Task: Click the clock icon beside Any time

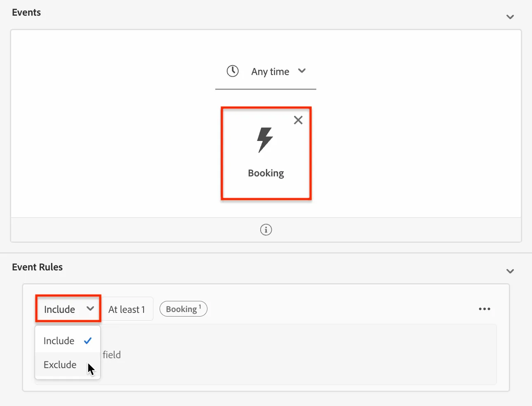Action: tap(233, 71)
